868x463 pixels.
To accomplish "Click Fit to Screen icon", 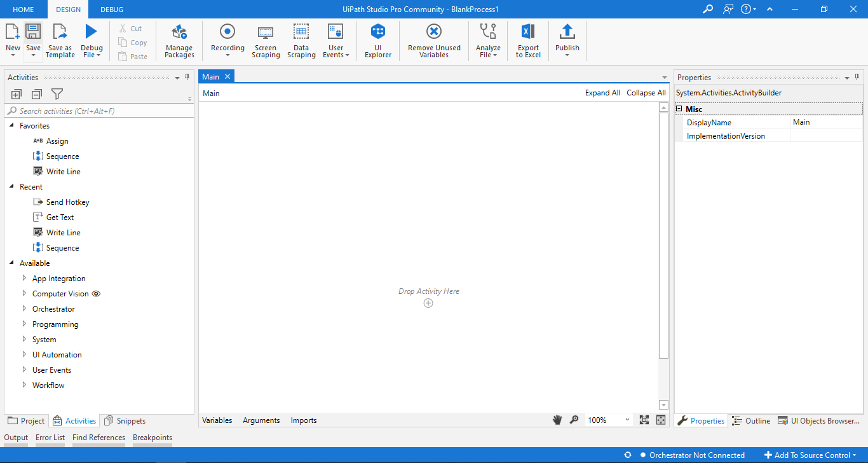I will click(x=644, y=420).
